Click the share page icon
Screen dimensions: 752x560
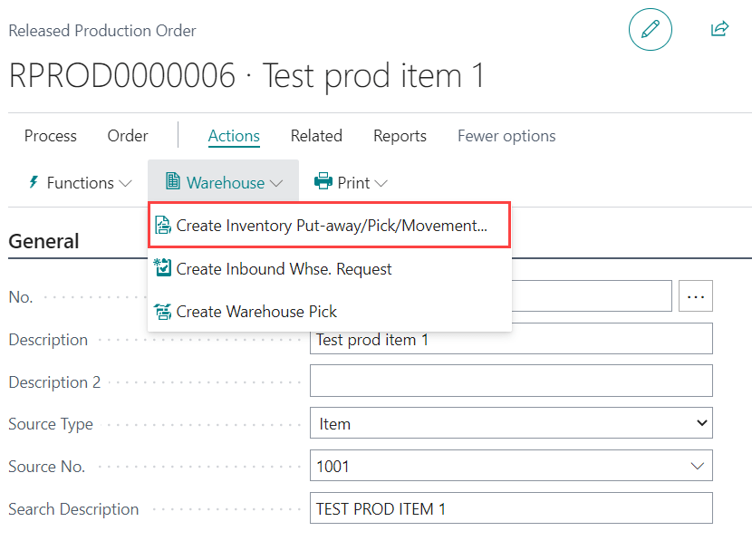[719, 29]
